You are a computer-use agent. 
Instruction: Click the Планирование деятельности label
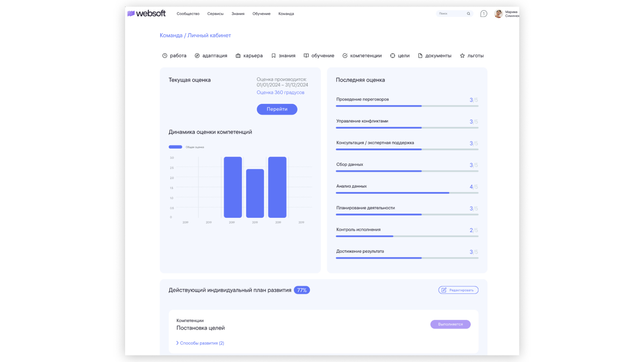(x=366, y=208)
